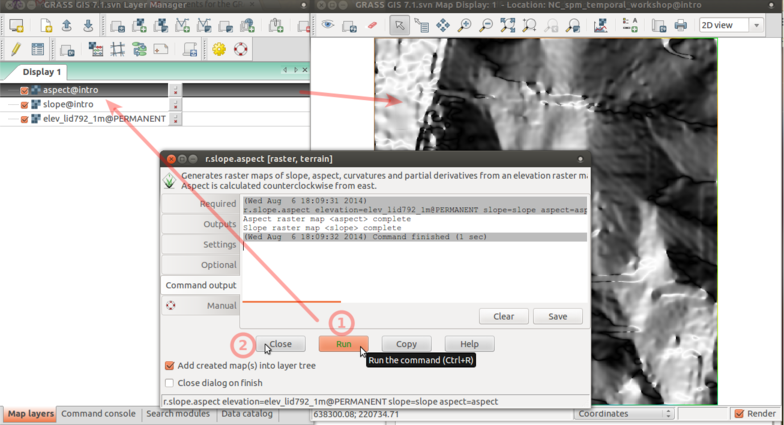Screen dimensions: 784x425
Task: Click the Display map eye icon
Action: click(x=328, y=24)
